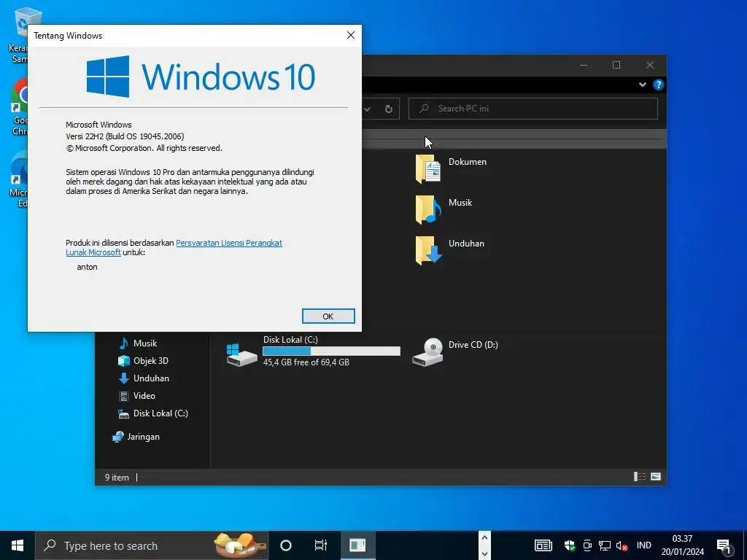This screenshot has width=747, height=560.
Task: Click the Meet Now tray icon
Action: 587,545
